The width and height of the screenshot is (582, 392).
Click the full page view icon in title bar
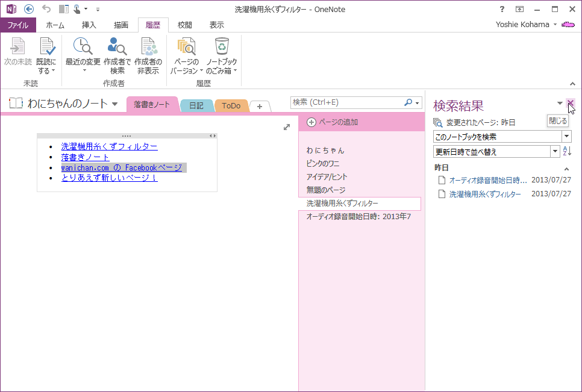(x=519, y=9)
